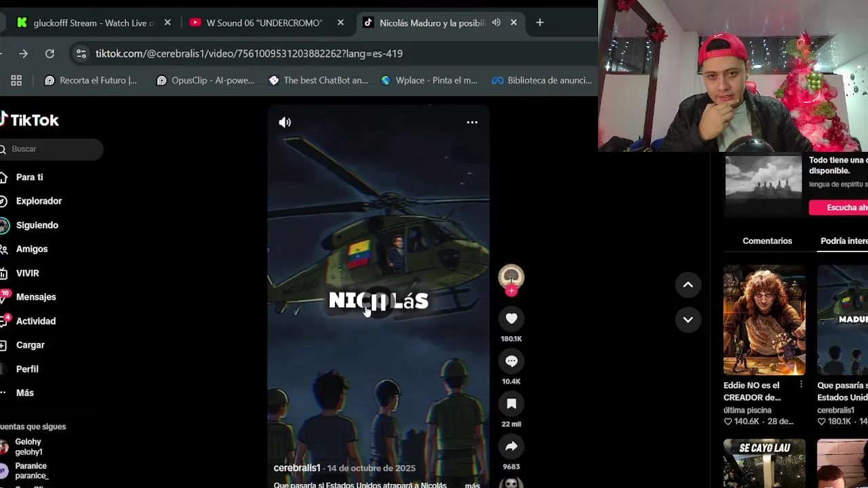Open the última piscina author link
Image resolution: width=868 pixels, height=488 pixels.
coord(747,410)
